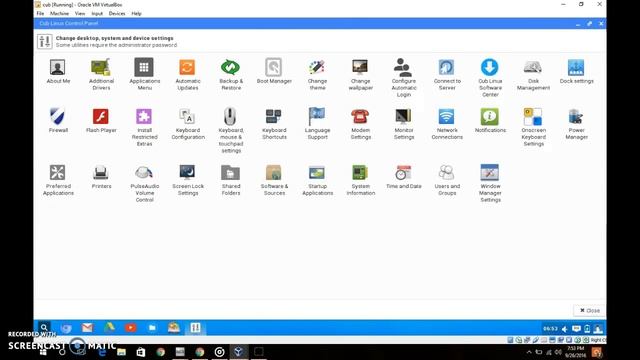Open Users and Groups

[447, 180]
